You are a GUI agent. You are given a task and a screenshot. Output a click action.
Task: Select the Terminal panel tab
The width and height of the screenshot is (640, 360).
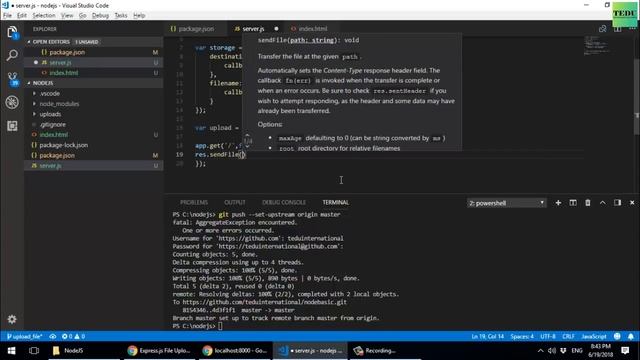pyautogui.click(x=336, y=202)
